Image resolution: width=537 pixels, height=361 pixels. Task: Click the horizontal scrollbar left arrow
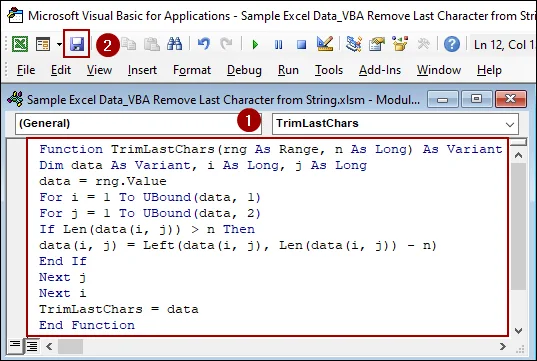coord(49,346)
